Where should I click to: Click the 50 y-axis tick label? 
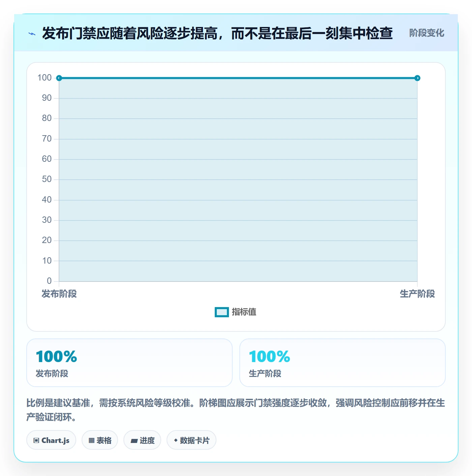47,179
